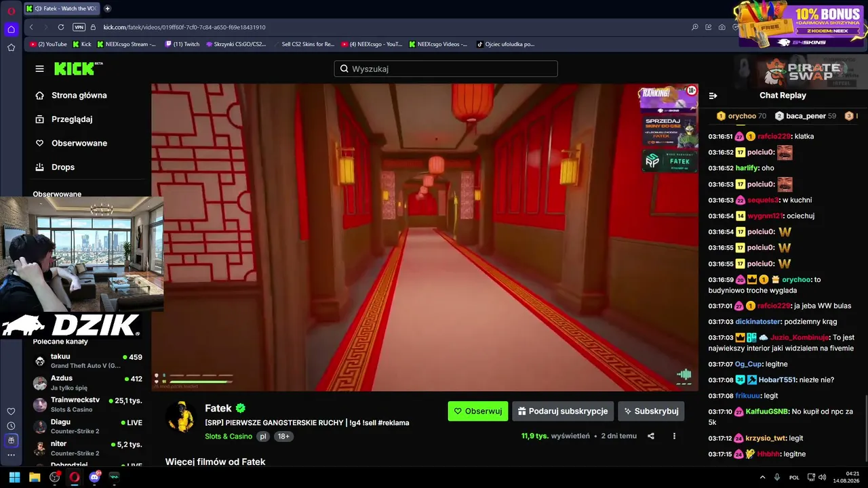Open Fatek channel name link
This screenshot has height=488, width=868.
(x=218, y=408)
